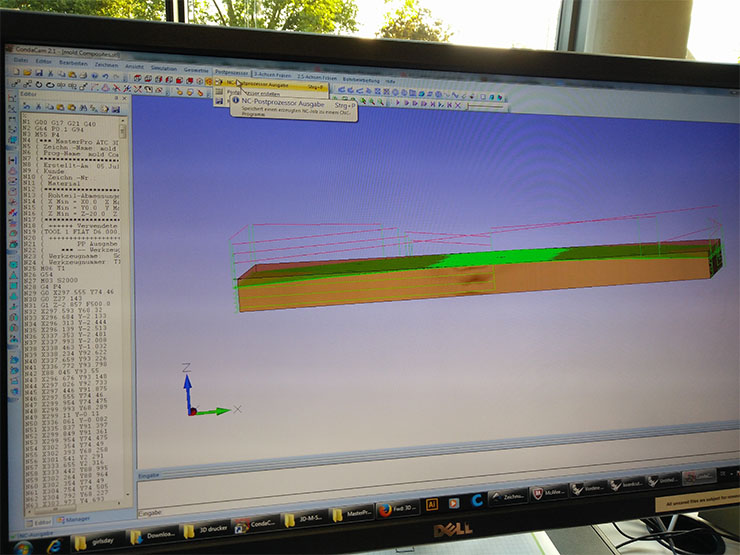Open the Editor menu in menu bar
The image size is (740, 555).
pos(43,61)
